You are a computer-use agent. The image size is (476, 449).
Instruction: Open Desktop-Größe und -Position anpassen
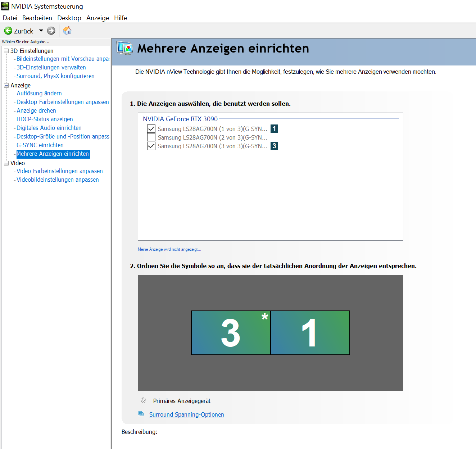pyautogui.click(x=63, y=136)
